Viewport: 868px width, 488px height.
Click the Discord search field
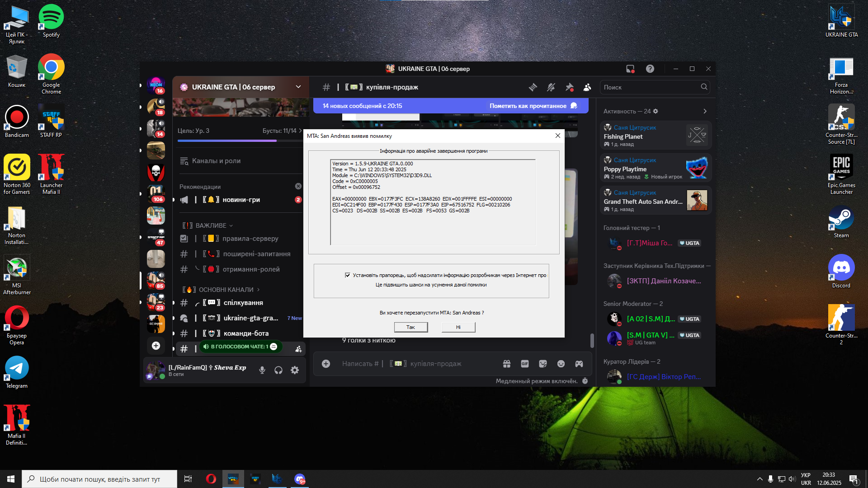coord(655,87)
